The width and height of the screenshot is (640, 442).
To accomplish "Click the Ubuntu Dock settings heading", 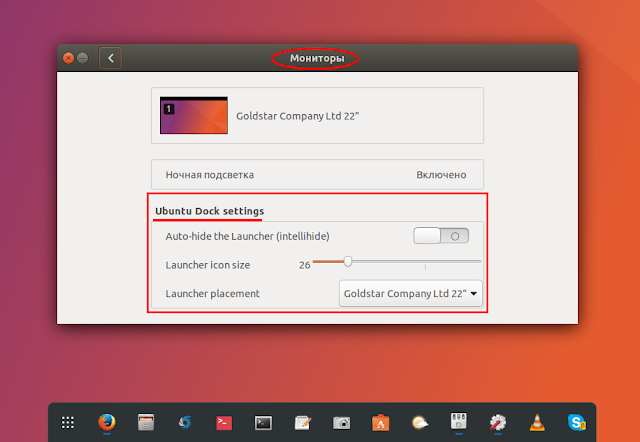I will (x=209, y=211).
